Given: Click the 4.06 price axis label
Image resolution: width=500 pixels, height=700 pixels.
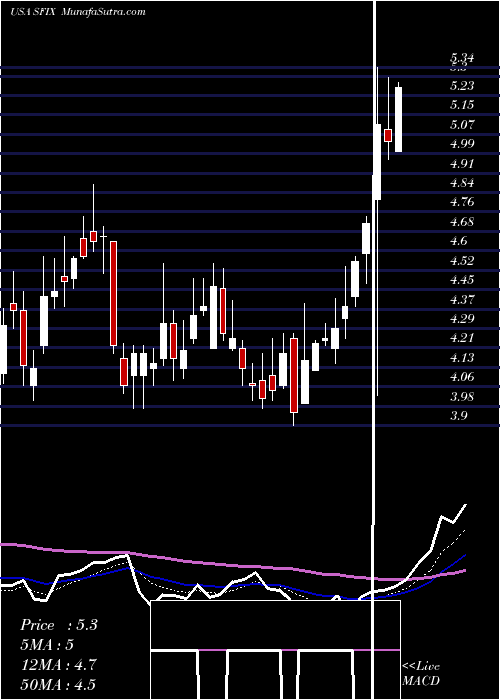Looking at the screenshot, I should pos(462,377).
